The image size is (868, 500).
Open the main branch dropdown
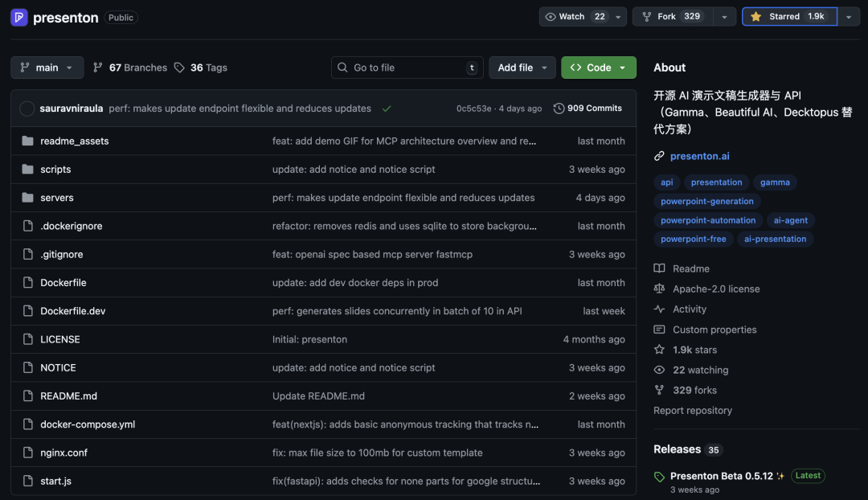(47, 68)
